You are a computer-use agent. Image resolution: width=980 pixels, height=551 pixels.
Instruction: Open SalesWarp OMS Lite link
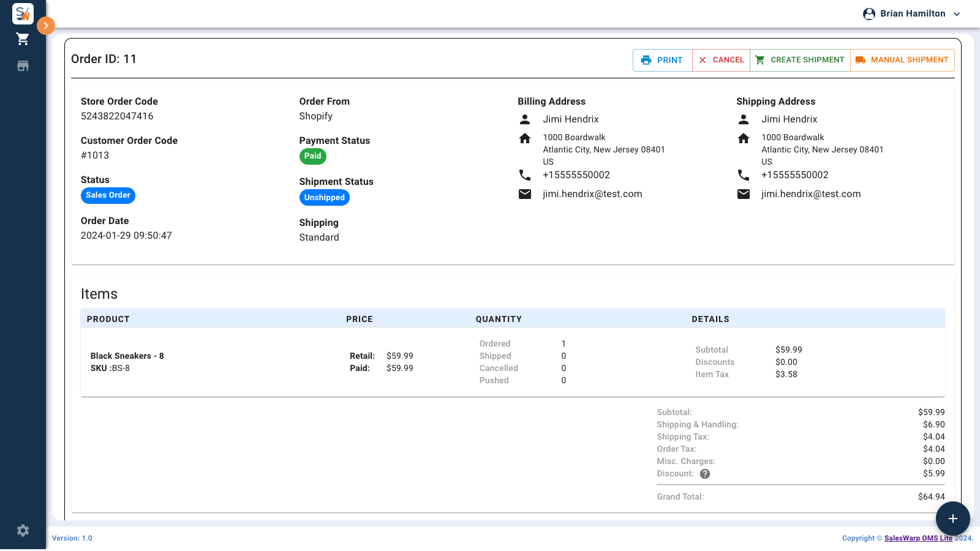click(918, 538)
